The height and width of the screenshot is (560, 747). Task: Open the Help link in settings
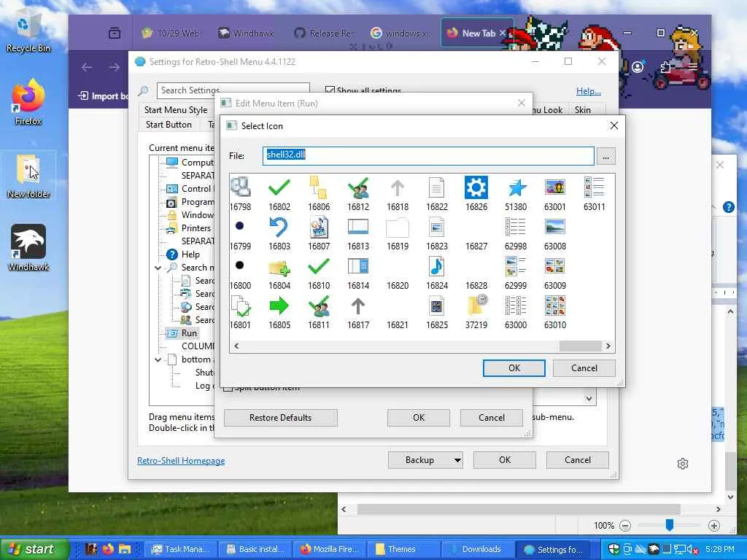coord(589,91)
